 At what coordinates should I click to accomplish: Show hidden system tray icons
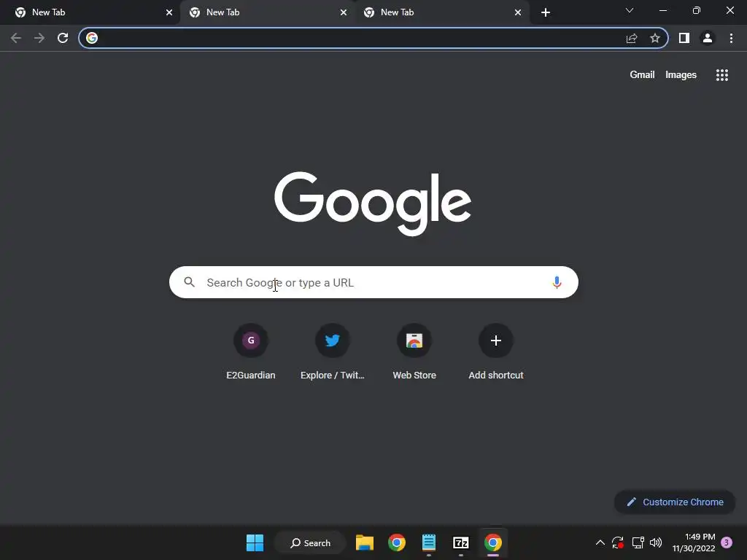[x=600, y=542]
